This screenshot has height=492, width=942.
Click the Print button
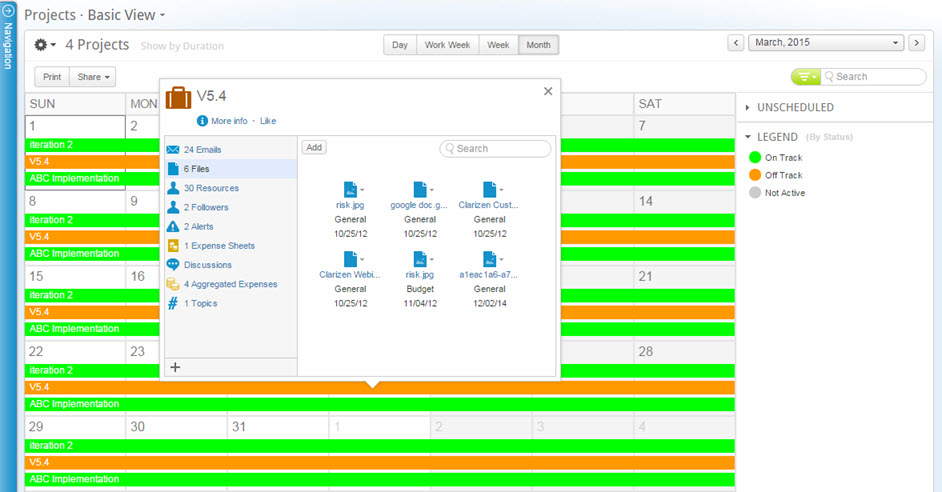click(x=52, y=77)
